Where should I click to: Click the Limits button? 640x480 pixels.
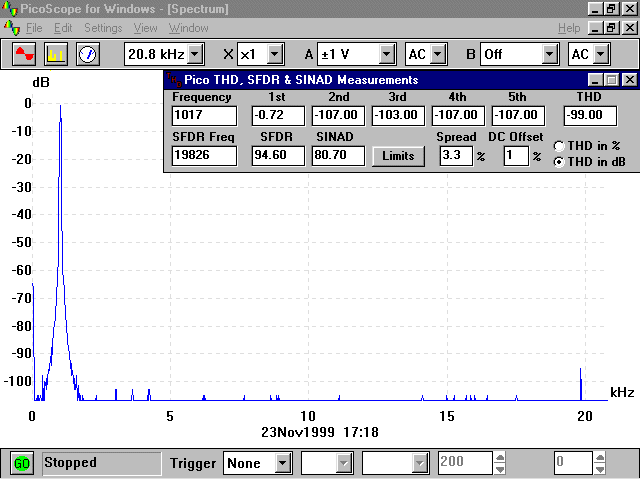point(398,155)
